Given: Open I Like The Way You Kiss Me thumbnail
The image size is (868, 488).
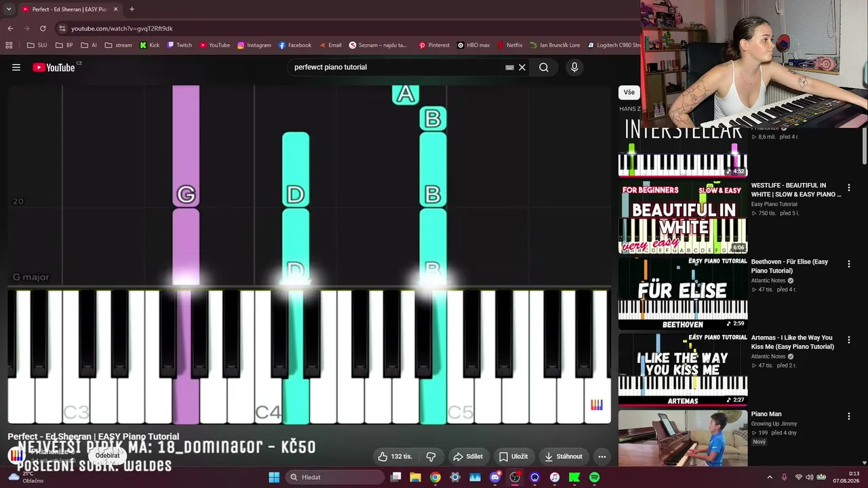Looking at the screenshot, I should 683,369.
